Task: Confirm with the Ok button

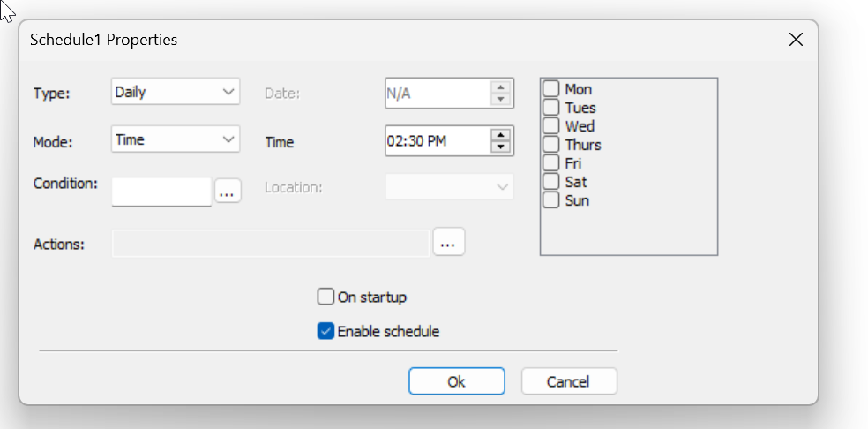Action: [x=457, y=381]
